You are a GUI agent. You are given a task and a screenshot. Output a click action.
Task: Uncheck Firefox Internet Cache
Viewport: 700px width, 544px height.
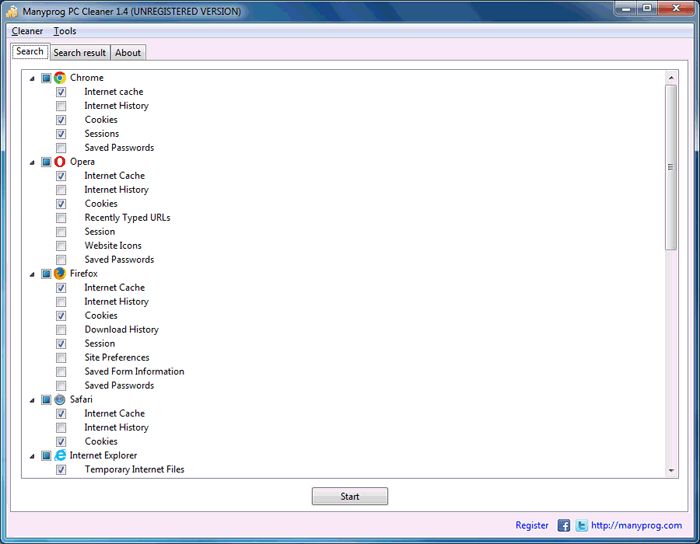coord(61,288)
